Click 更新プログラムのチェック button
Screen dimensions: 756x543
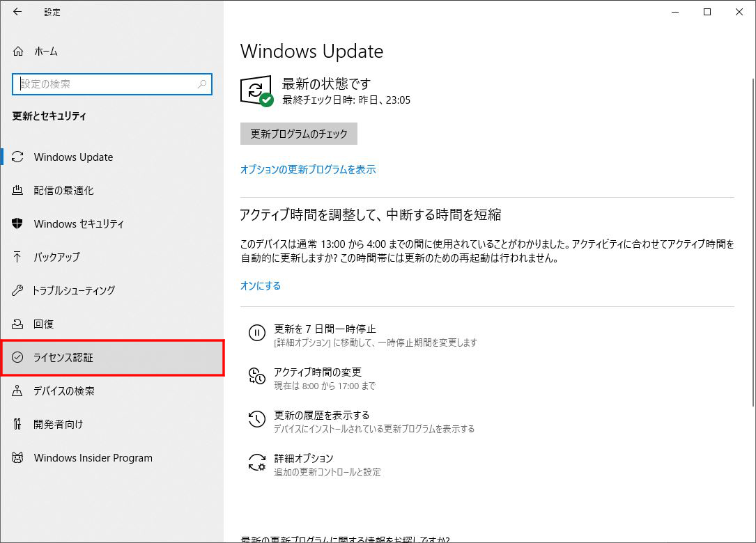(x=299, y=134)
